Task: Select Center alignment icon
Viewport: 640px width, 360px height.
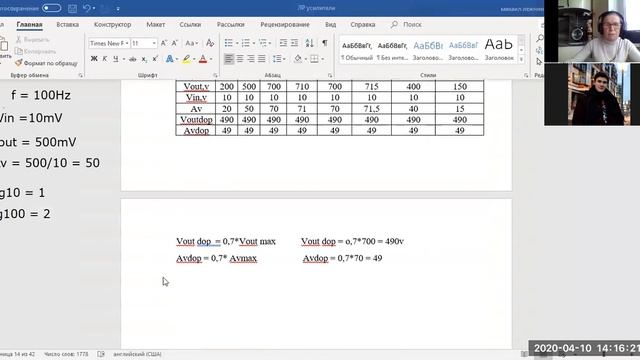Action: (240, 59)
